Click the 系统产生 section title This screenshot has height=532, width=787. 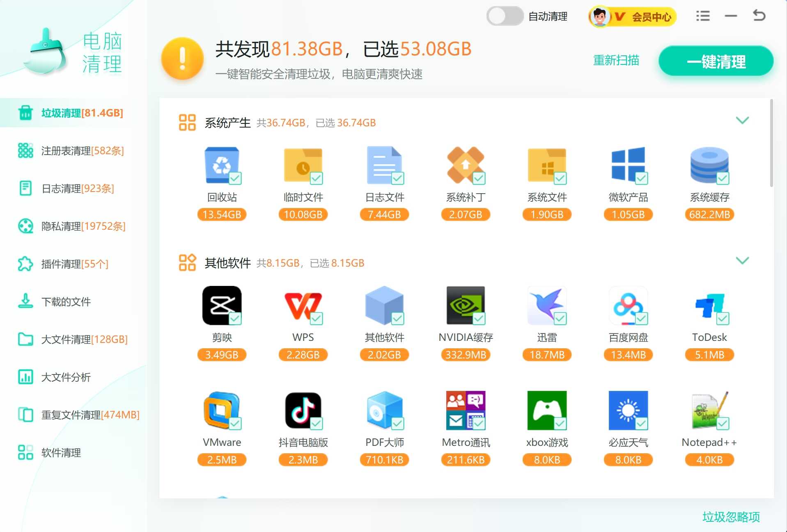227,123
